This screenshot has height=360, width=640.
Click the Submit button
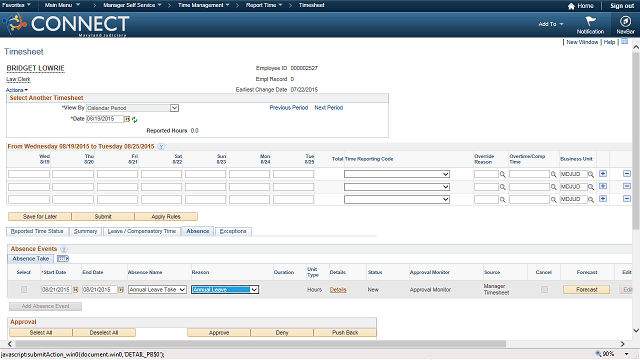(103, 217)
